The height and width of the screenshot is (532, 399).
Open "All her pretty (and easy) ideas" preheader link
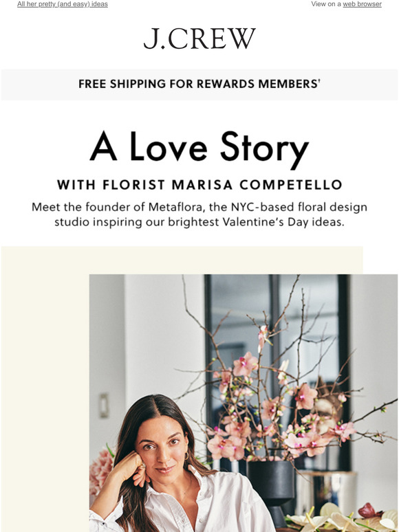[63, 4]
